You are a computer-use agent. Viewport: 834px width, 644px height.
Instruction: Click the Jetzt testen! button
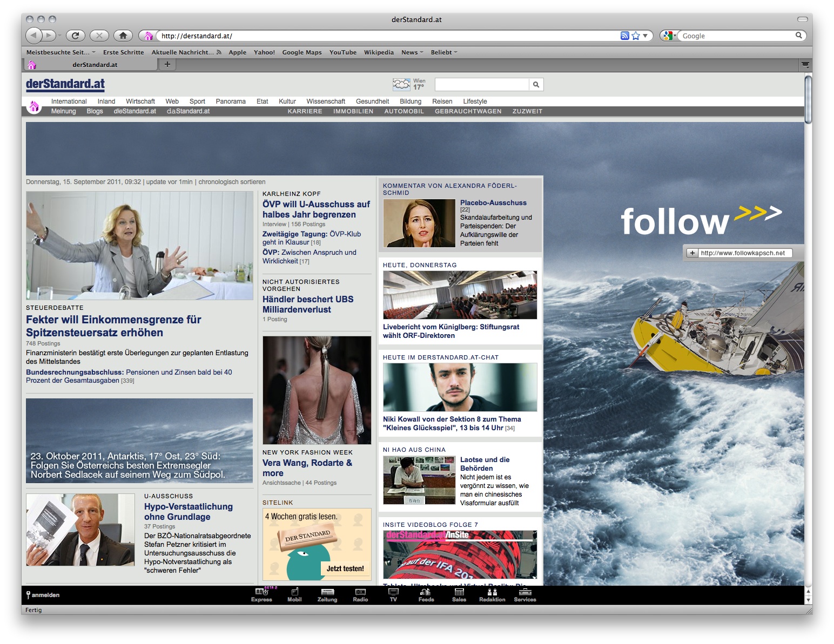[345, 568]
